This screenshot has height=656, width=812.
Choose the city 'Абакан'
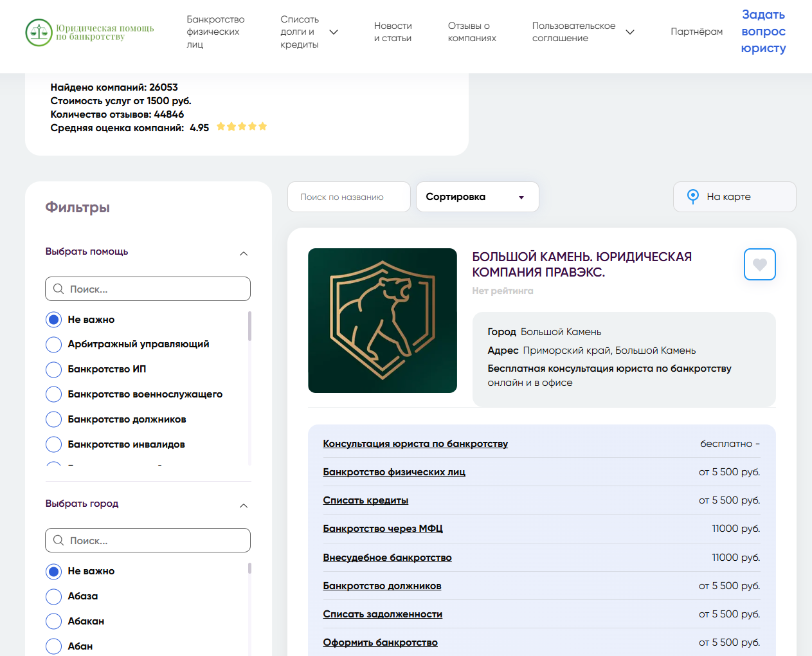coord(54,621)
